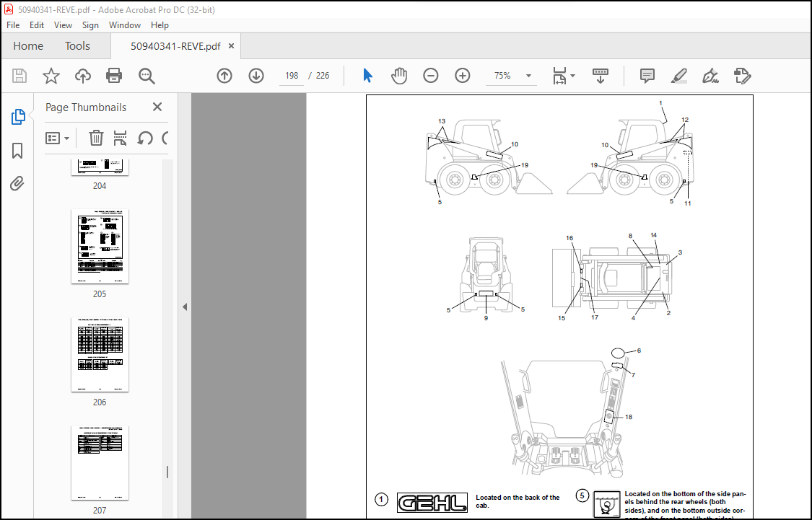The height and width of the screenshot is (520, 812).
Task: Activate the hand pan tool
Action: point(398,76)
